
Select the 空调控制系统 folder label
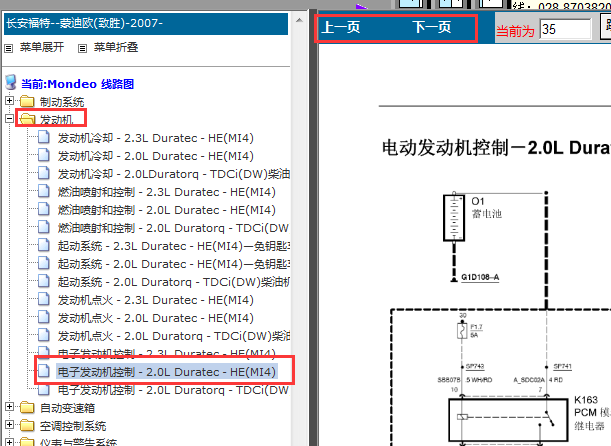[73, 426]
